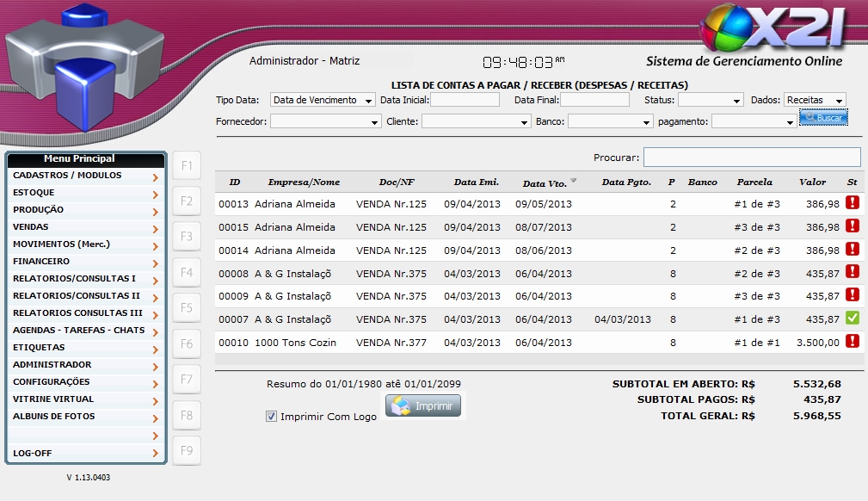The image size is (868, 501).
Task: Click the red alert status icon for ID 00013
Action: tap(853, 203)
